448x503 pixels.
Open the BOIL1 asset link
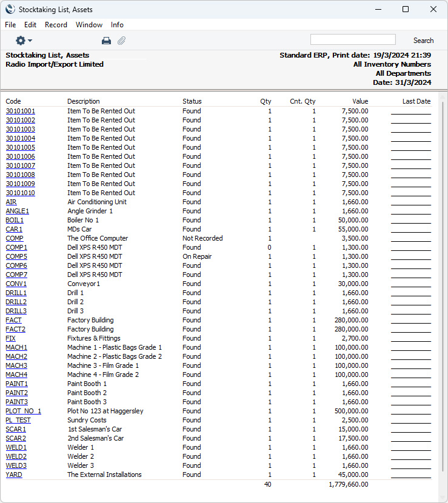[15, 221]
